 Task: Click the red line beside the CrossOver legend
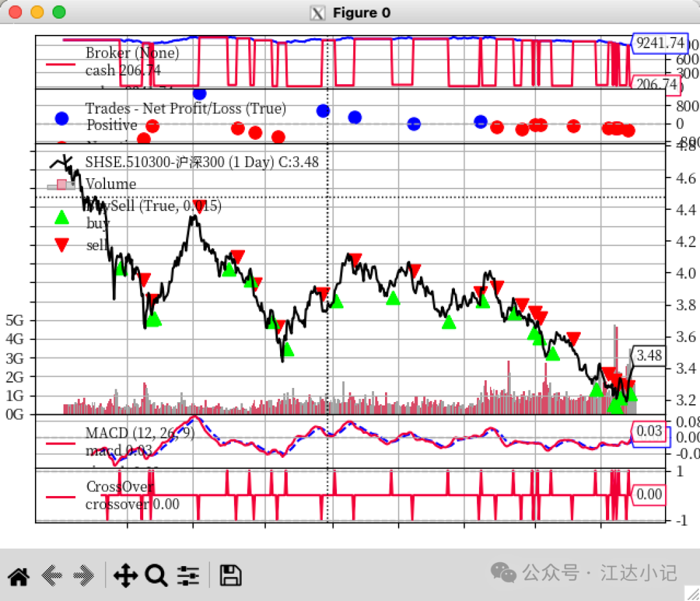(x=62, y=497)
